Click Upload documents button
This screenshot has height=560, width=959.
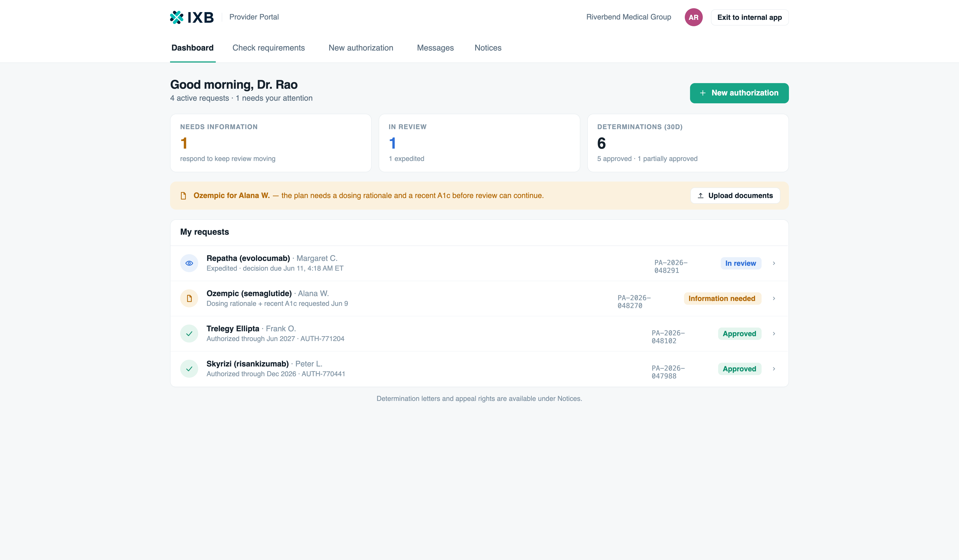click(735, 195)
